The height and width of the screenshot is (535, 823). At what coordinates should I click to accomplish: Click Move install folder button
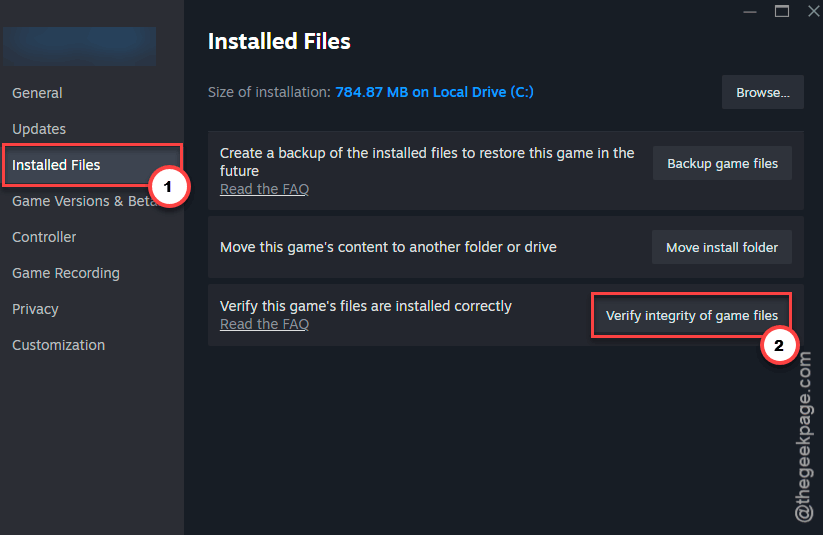tap(722, 247)
